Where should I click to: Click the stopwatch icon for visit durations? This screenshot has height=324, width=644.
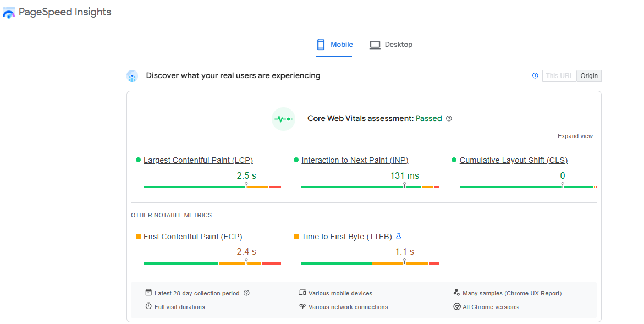pyautogui.click(x=148, y=306)
